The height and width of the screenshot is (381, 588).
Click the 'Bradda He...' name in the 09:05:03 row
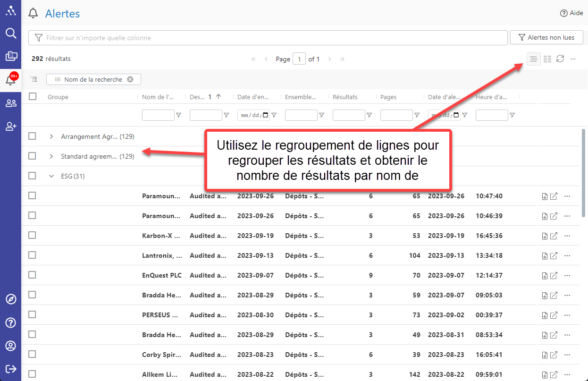pos(162,296)
